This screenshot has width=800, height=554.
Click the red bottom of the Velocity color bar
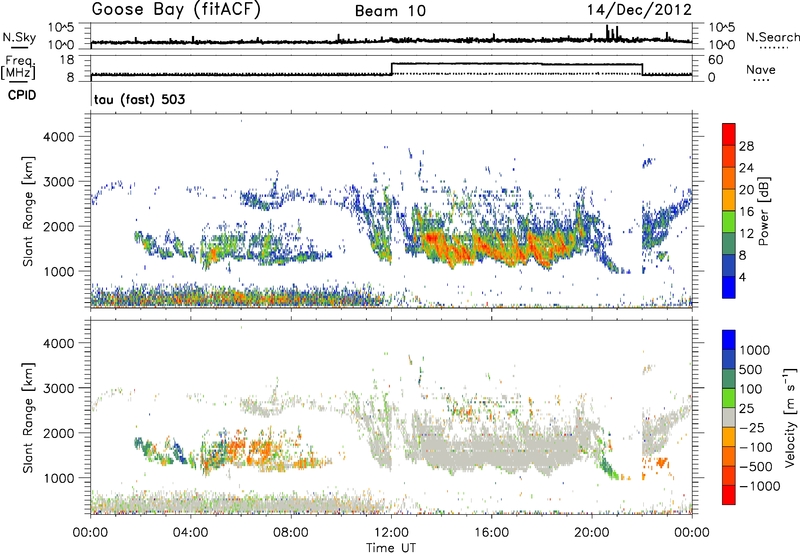(x=729, y=495)
